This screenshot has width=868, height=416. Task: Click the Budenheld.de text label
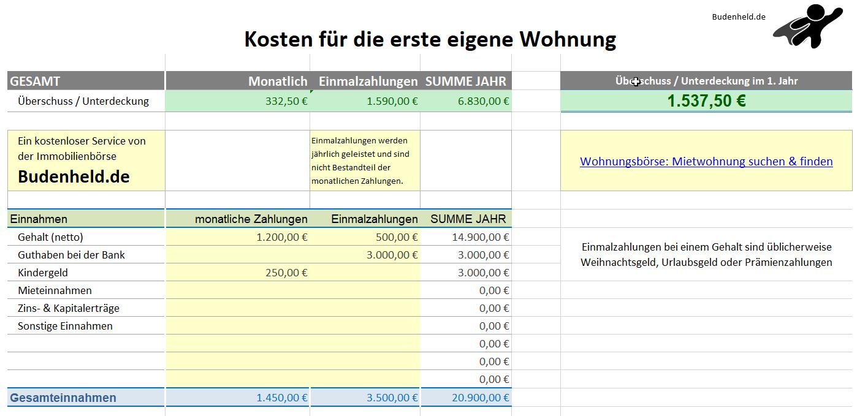pyautogui.click(x=738, y=16)
